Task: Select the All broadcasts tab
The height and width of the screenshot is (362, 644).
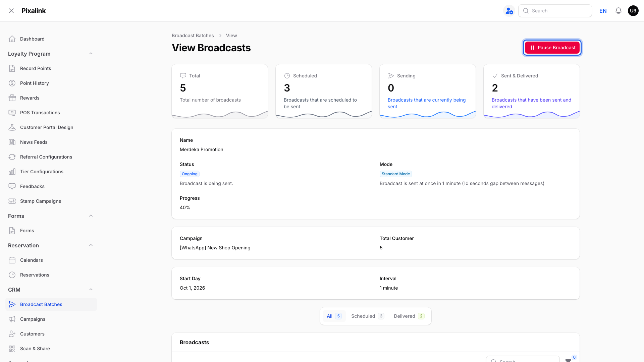Action: tap(334, 316)
